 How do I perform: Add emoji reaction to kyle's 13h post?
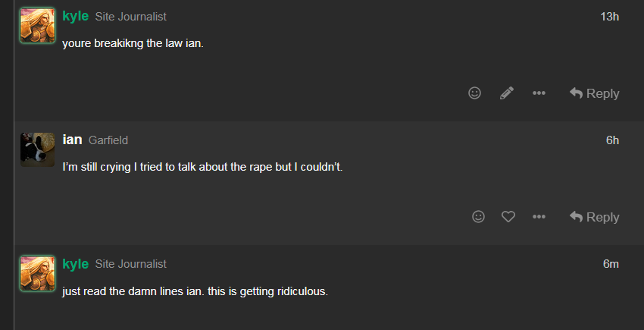[x=474, y=93]
